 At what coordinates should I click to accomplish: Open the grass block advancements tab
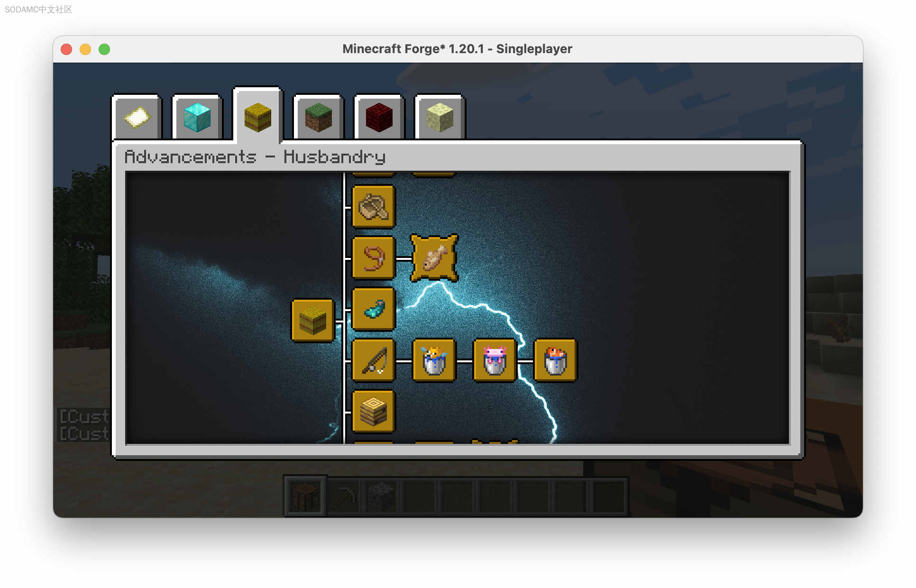click(x=319, y=117)
